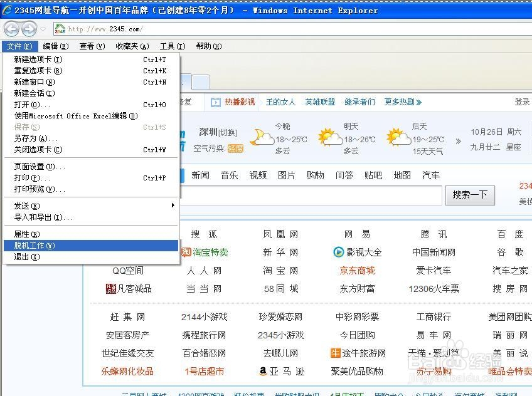Choose 导入和导出(I)... menu entry
This screenshot has height=396, width=532.
click(90, 217)
